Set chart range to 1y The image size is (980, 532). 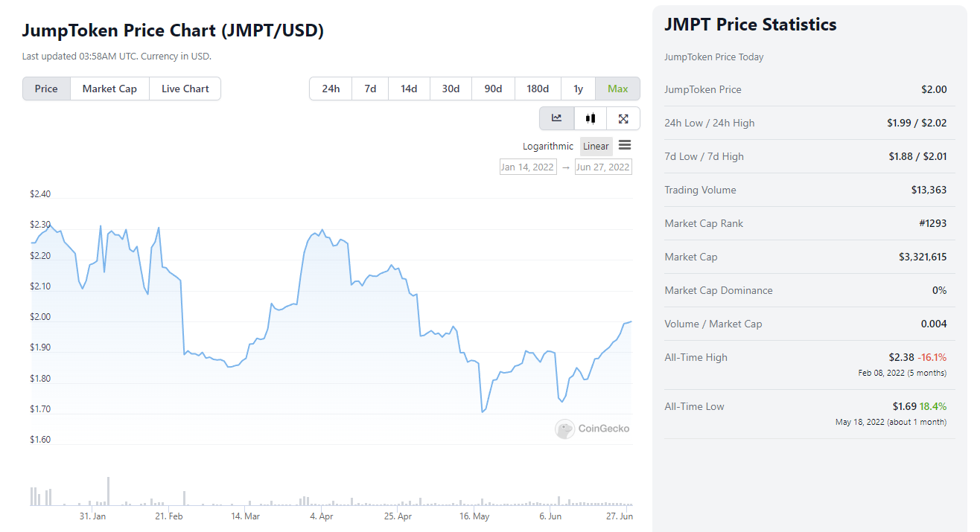[x=579, y=89]
